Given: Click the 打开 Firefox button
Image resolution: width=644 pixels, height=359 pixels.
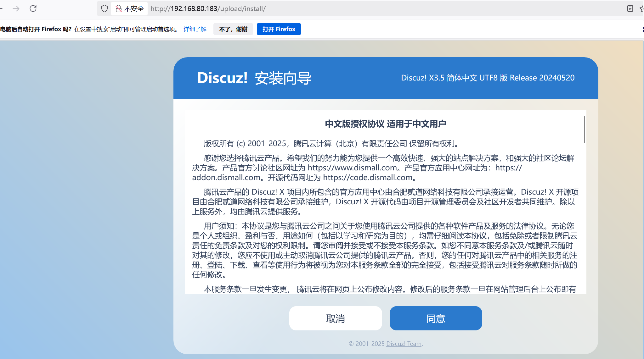Looking at the screenshot, I should pos(279,29).
